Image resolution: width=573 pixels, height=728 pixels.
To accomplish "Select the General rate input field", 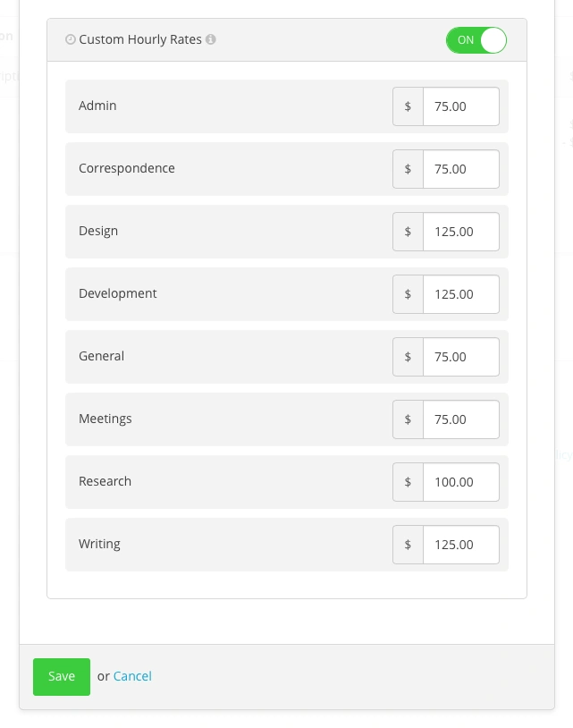I will tap(460, 356).
